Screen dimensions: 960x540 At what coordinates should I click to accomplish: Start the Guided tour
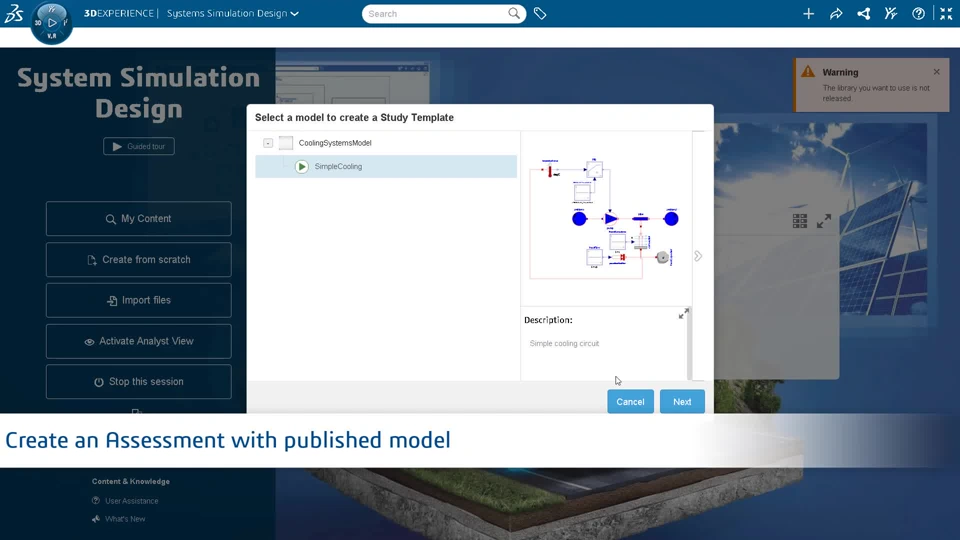[139, 146]
